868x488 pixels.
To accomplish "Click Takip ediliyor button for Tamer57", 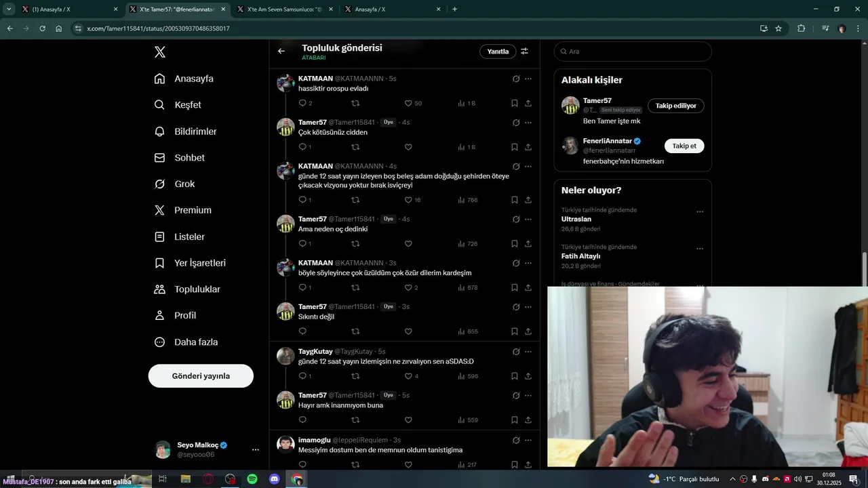I will [675, 106].
